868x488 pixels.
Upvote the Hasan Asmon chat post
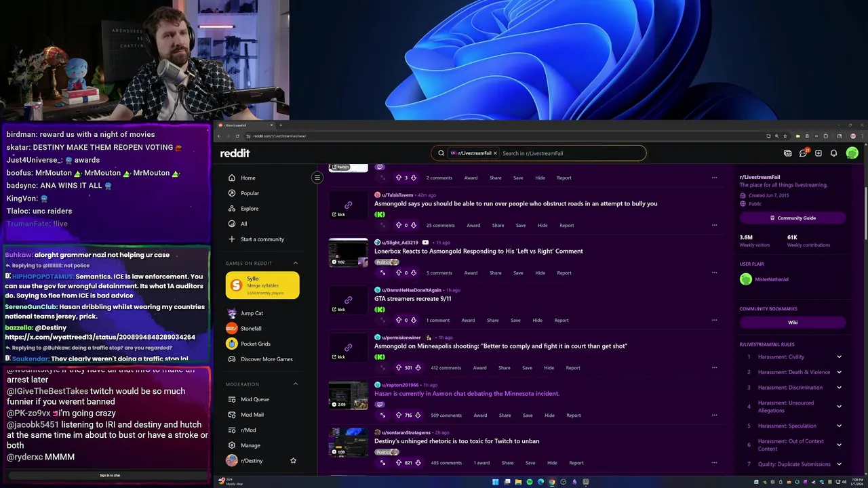(399, 415)
